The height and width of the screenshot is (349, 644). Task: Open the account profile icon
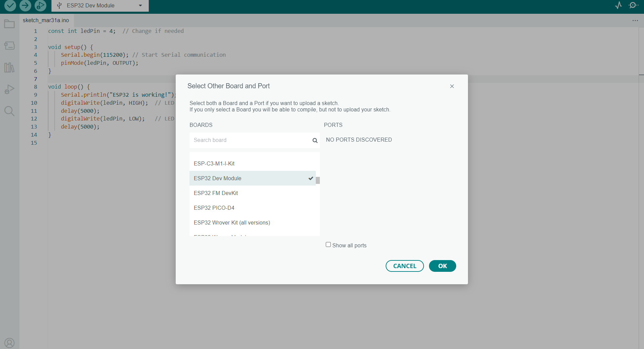(9, 343)
